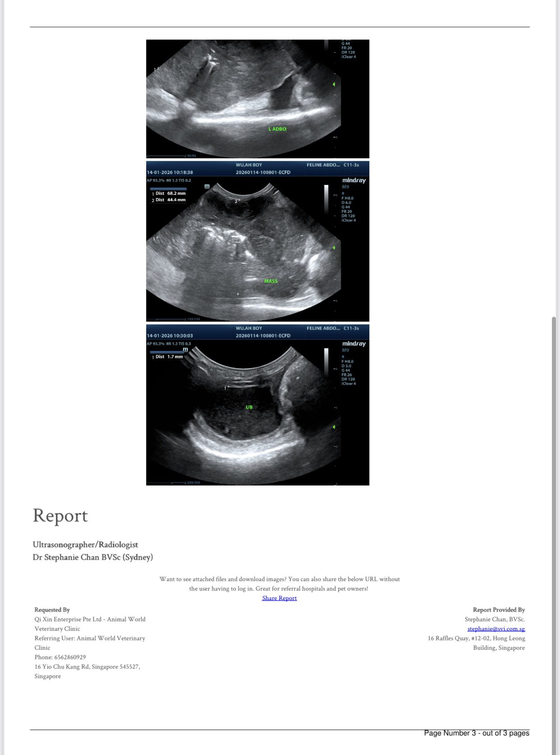This screenshot has width=560, height=755.
Task: Click the Dist 1.7 mm measurement readout
Action: pyautogui.click(x=169, y=357)
